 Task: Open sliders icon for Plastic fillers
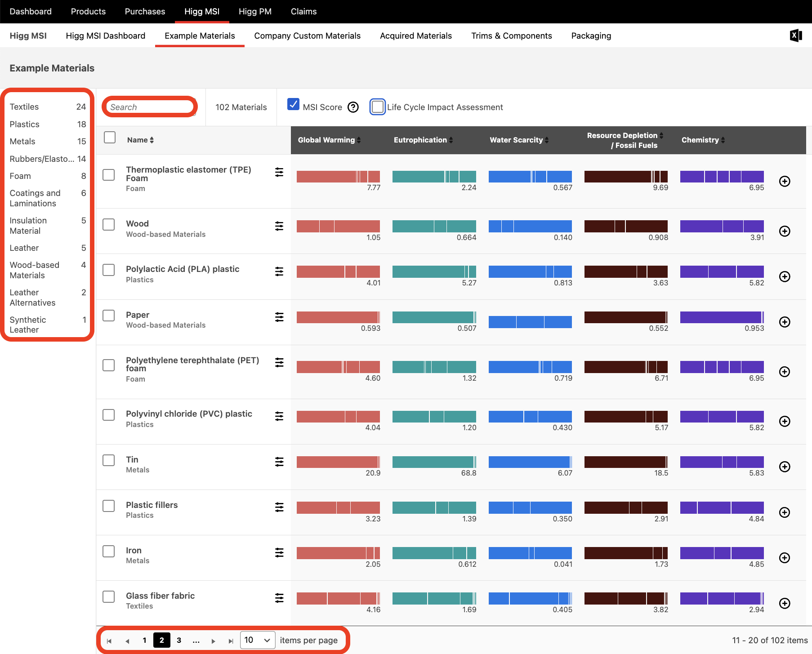(x=279, y=507)
